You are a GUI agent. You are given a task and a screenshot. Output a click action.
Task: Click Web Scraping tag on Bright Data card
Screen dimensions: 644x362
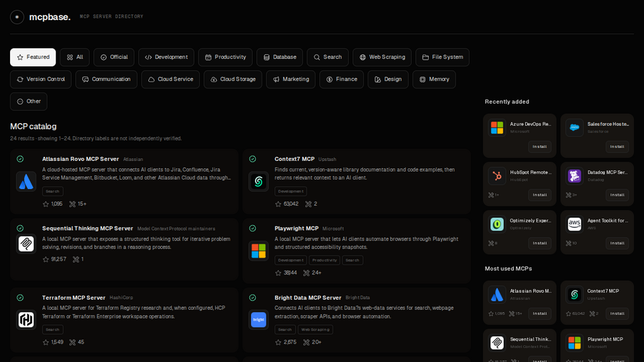click(315, 330)
